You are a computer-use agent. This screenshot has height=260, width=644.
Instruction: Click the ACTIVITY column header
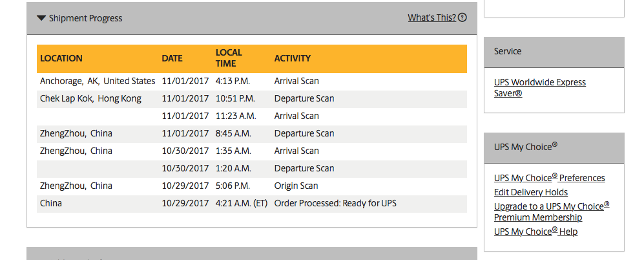tap(293, 58)
